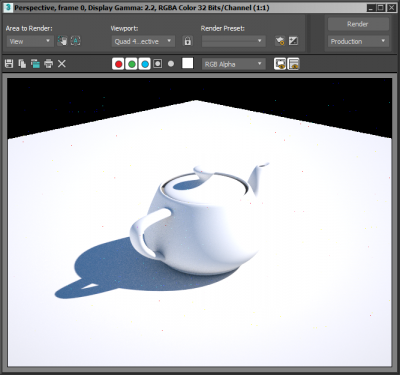
Task: Click Auto Region Selected icon
Action: [x=76, y=41]
